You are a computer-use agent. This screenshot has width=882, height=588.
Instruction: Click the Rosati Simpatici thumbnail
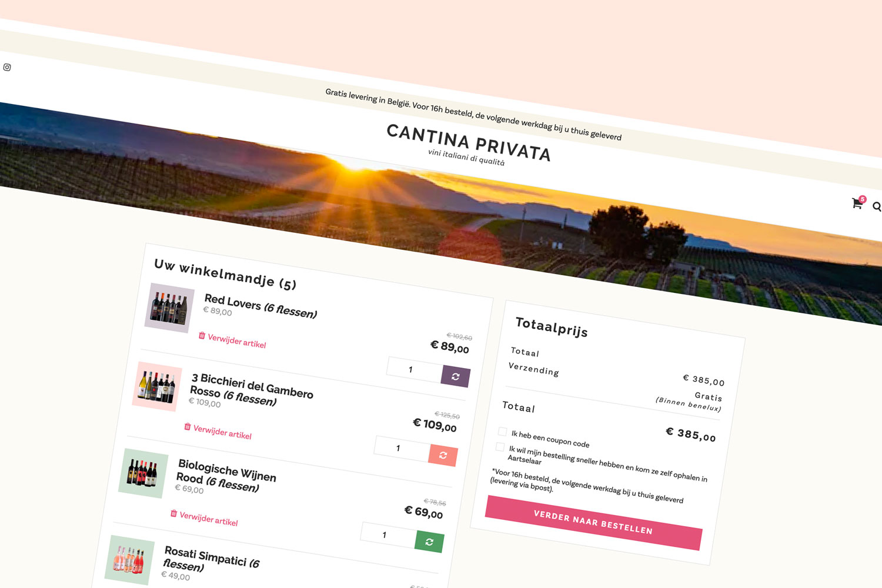click(x=129, y=560)
